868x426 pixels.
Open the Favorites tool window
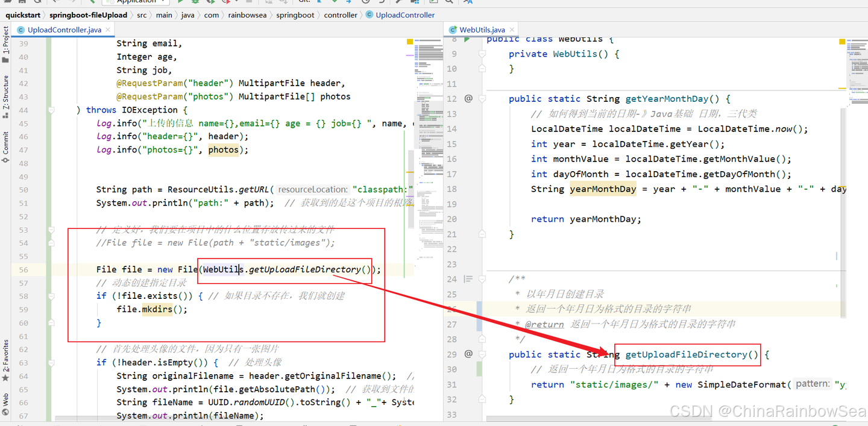5,360
